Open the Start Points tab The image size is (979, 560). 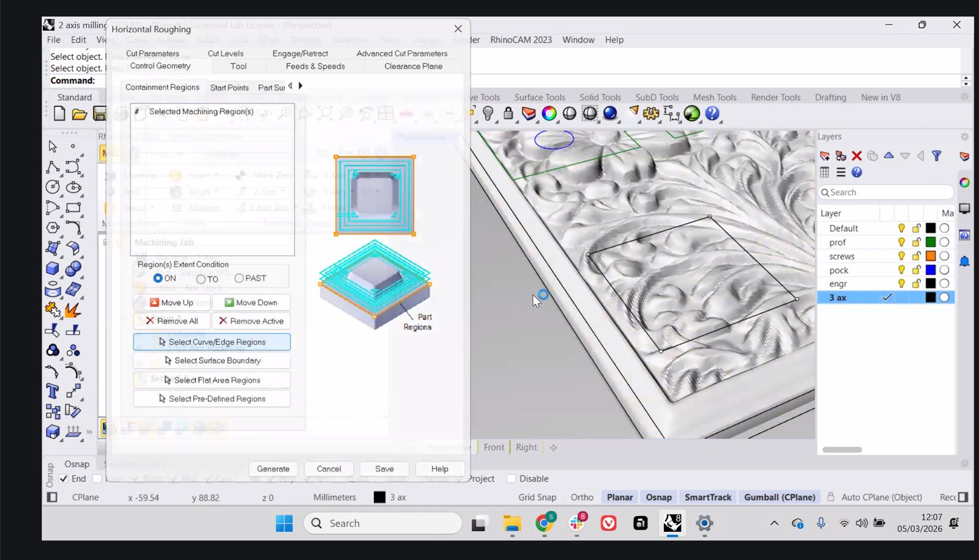(x=229, y=87)
